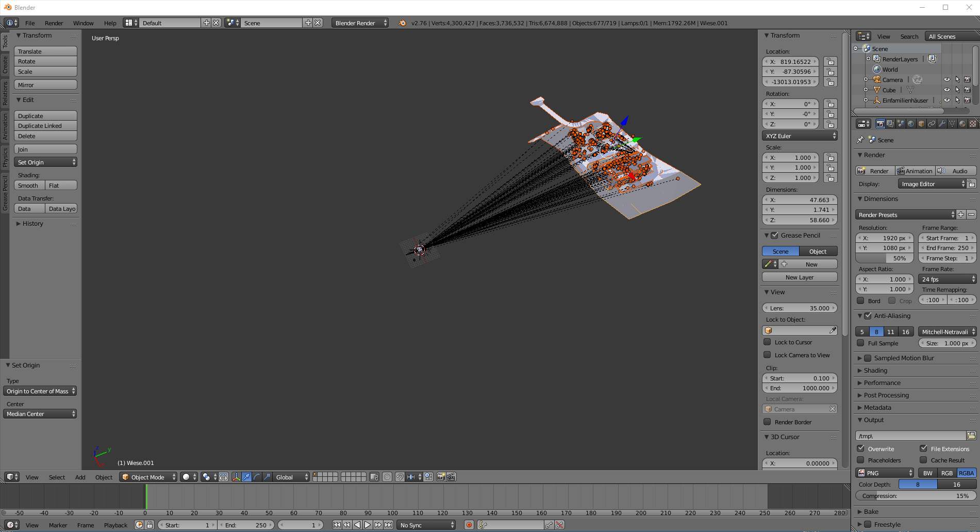Screen dimensions: 980x532
Task: Select the World properties tab
Action: (x=911, y=124)
